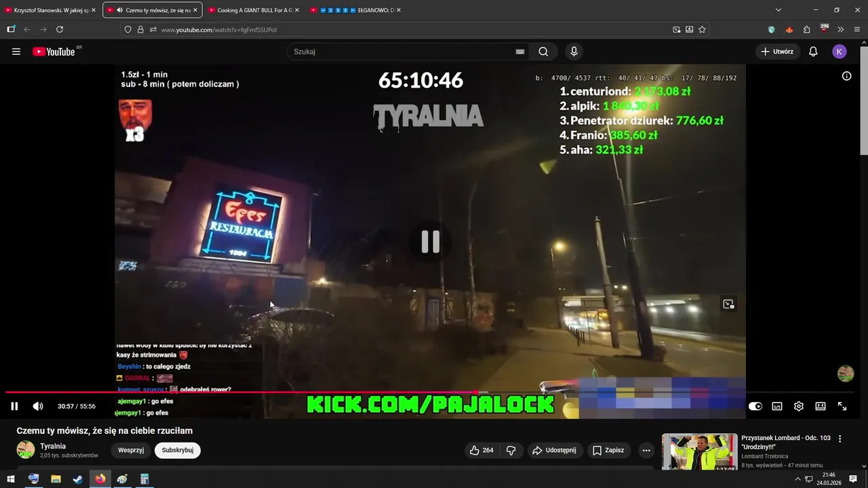Viewport: 868px width, 488px height.
Task: Open the notifications bell
Action: click(813, 52)
